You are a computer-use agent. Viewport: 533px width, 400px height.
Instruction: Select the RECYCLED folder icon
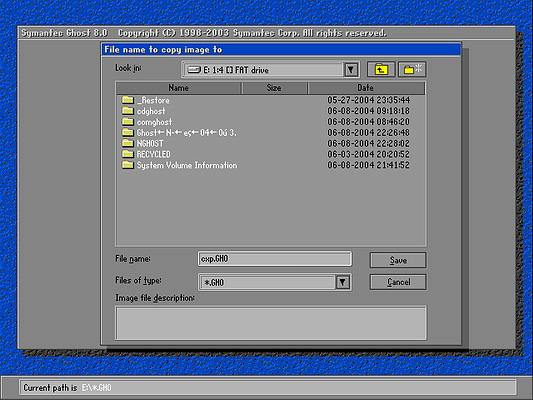click(x=127, y=154)
